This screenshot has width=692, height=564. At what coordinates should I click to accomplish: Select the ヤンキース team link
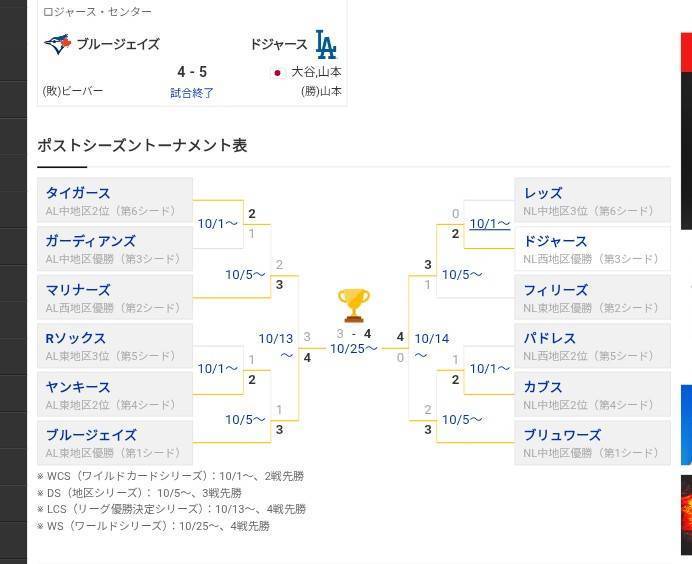click(x=78, y=387)
